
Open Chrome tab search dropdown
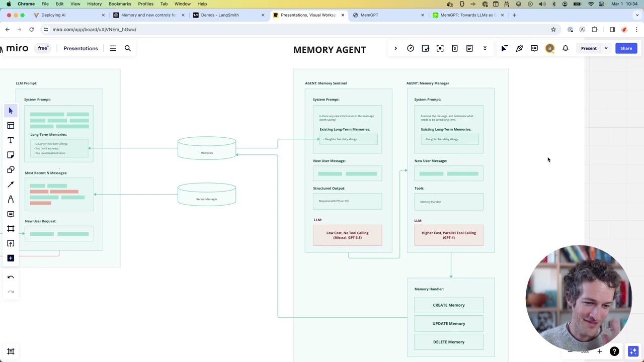636,15
